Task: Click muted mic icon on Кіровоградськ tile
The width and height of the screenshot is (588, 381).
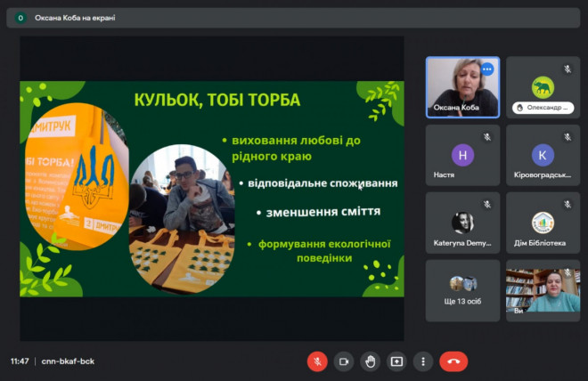Action: point(567,137)
